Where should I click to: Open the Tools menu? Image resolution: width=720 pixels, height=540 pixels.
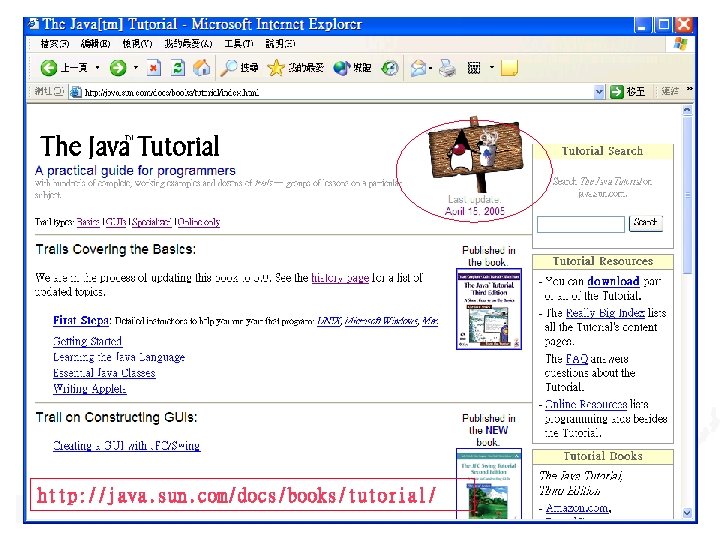coord(238,44)
